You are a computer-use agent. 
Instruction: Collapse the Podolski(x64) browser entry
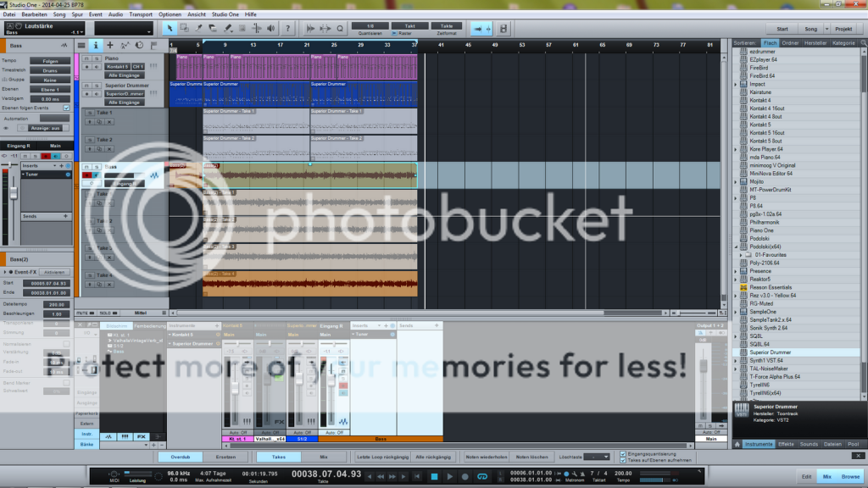(x=737, y=247)
